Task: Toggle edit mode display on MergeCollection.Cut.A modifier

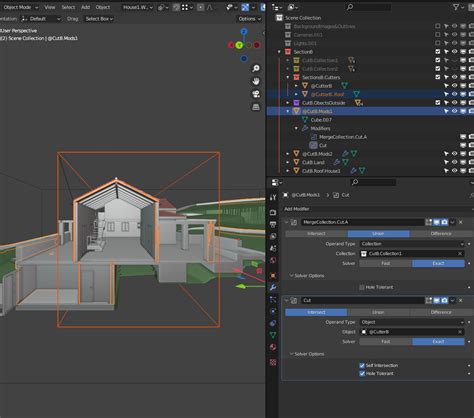Action: point(429,222)
